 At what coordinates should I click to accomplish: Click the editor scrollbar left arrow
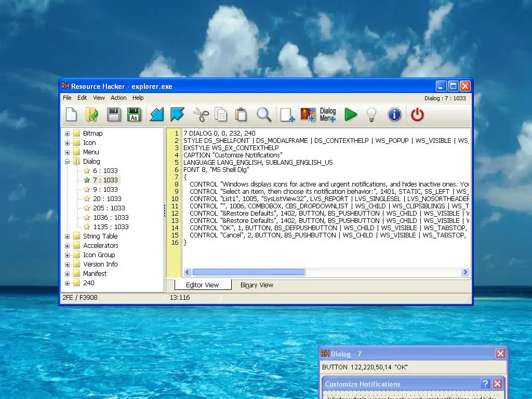tap(187, 272)
